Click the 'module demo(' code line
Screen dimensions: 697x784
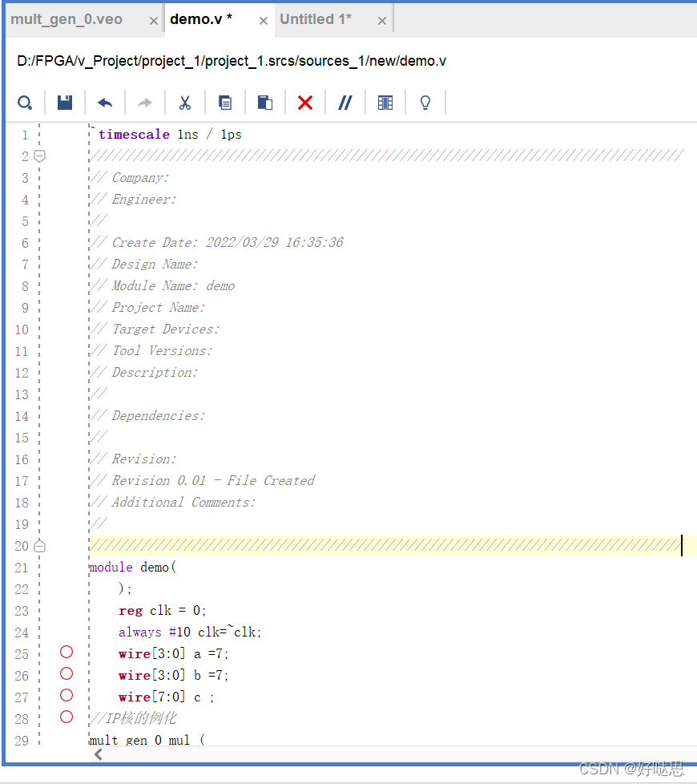[133, 568]
